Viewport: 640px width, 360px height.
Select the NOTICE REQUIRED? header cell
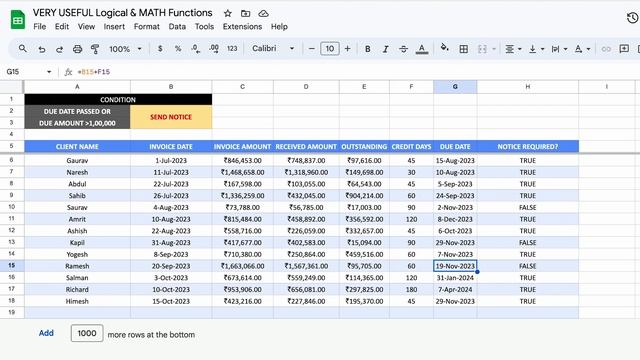click(x=528, y=147)
